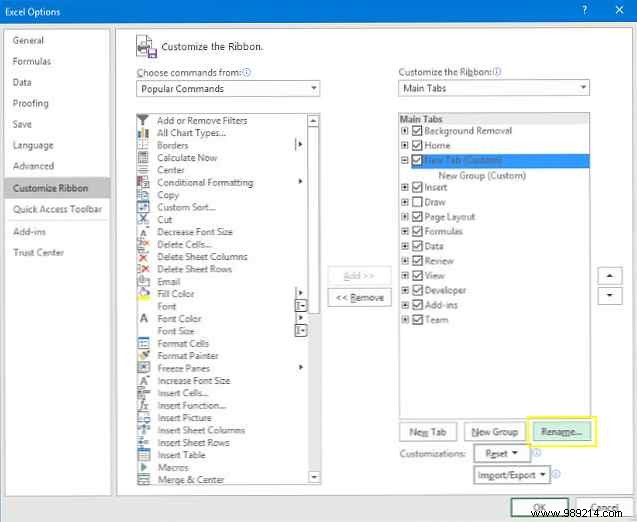637x522 pixels.
Task: Uncheck the Formulas tab checkbox
Action: pos(417,231)
